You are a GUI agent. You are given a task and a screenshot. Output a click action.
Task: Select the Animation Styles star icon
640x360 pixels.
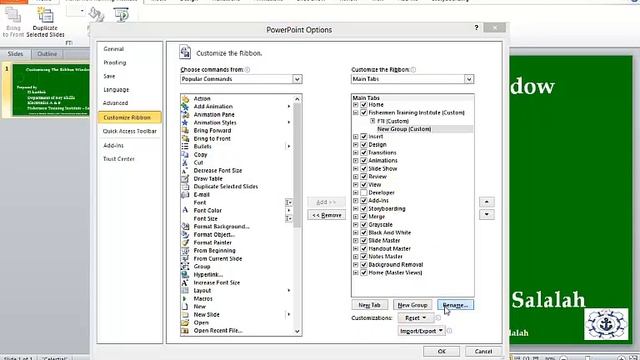pos(185,122)
